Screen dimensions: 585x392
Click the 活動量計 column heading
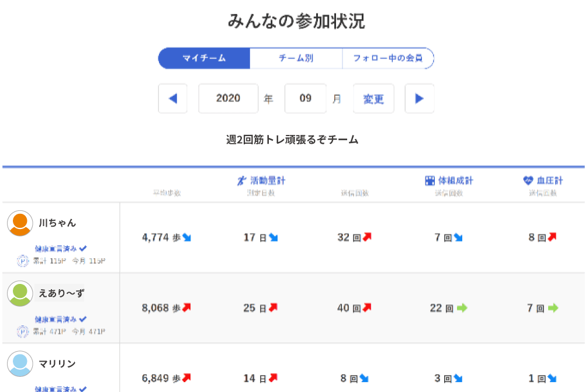tap(268, 181)
